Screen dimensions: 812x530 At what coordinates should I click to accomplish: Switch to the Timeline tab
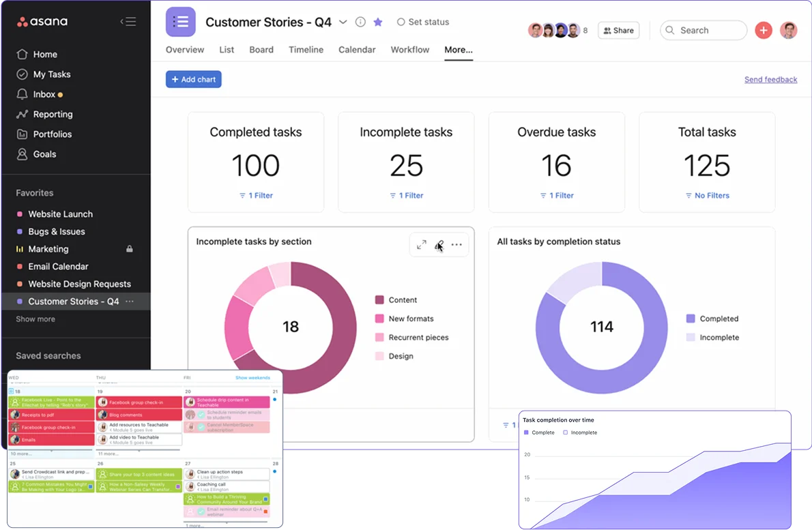(x=306, y=50)
